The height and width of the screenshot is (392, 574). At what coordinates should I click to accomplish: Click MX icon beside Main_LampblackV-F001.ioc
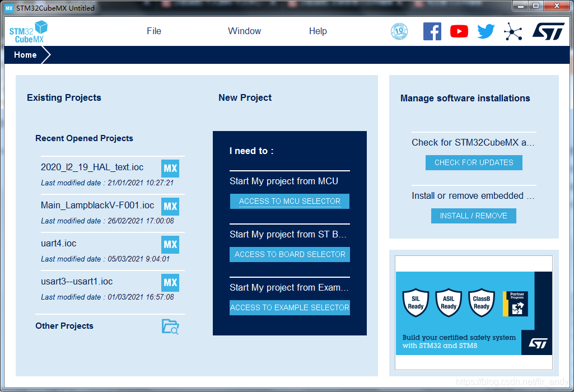(170, 207)
